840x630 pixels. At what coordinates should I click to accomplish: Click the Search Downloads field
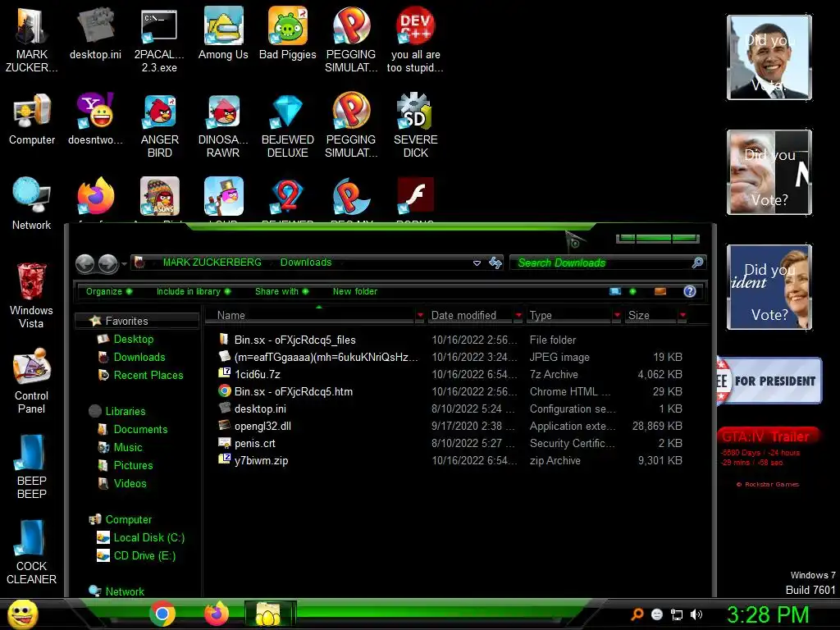(x=606, y=262)
